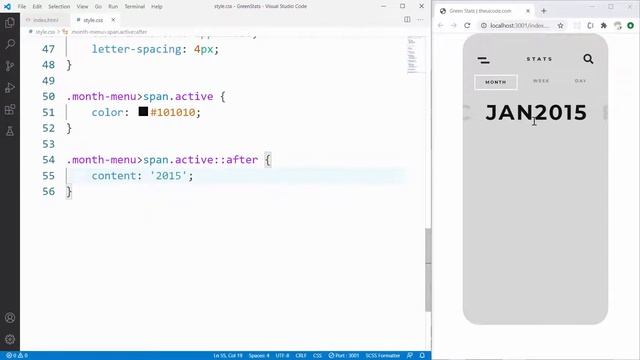Close the style.css editor tab
This screenshot has width=640, height=360.
click(113, 20)
